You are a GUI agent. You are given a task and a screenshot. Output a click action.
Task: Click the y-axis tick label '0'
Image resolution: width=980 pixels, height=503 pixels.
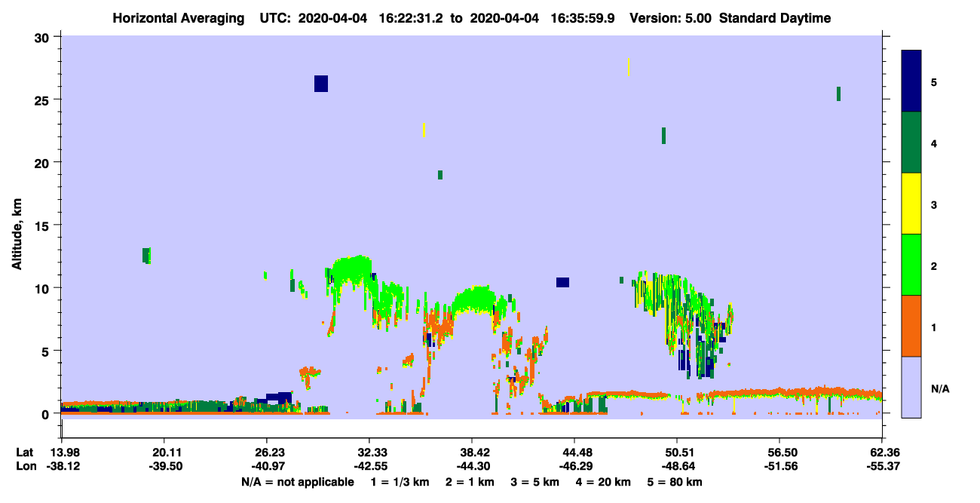(47, 413)
